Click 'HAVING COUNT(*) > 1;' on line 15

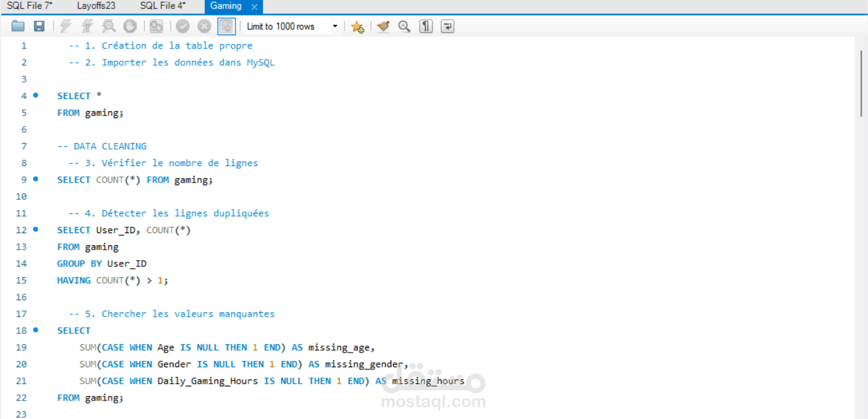(x=113, y=280)
